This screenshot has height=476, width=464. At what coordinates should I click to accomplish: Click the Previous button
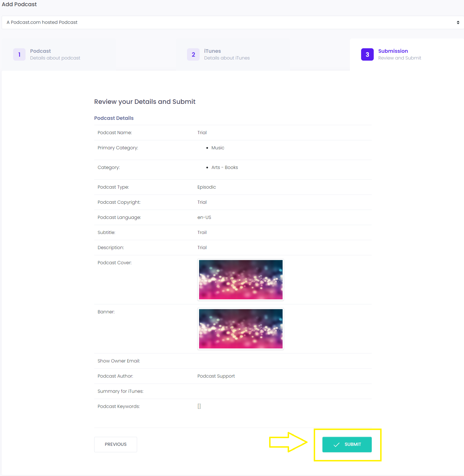tap(116, 444)
